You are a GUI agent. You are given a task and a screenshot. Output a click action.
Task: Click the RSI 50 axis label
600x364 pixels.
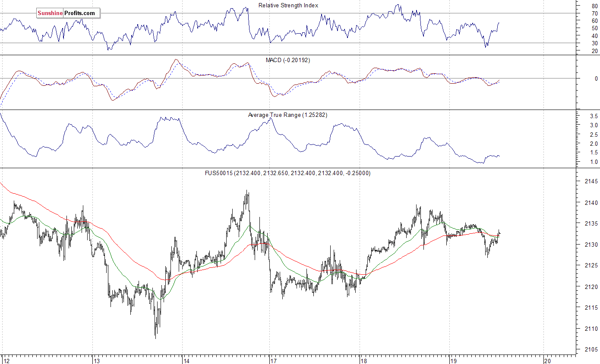595,28
